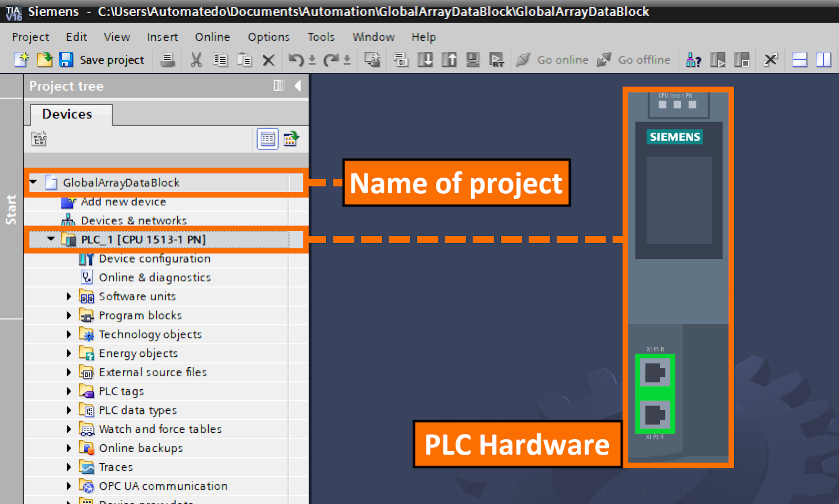Image resolution: width=839 pixels, height=504 pixels.
Task: Click the Save project disk icon
Action: click(66, 60)
